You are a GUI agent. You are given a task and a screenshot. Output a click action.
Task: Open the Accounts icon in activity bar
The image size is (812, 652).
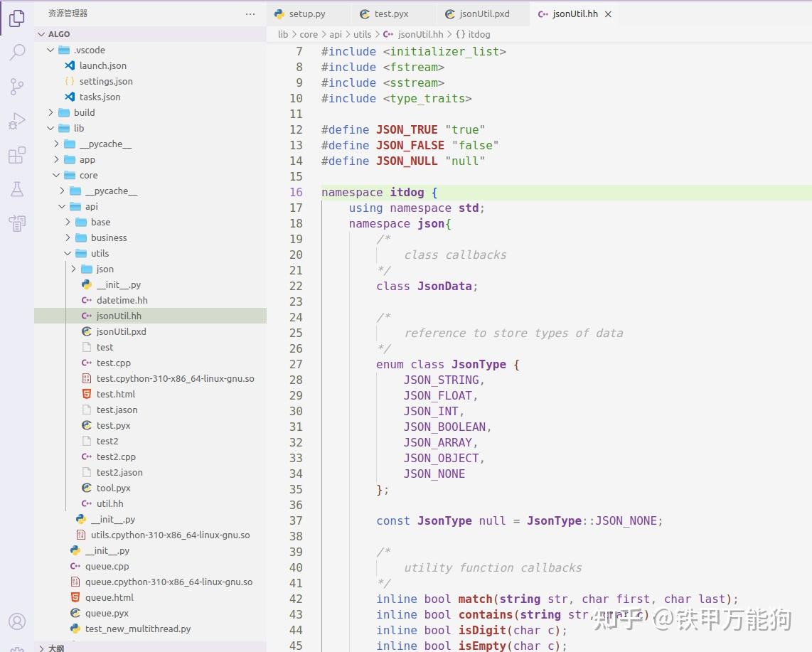point(16,621)
